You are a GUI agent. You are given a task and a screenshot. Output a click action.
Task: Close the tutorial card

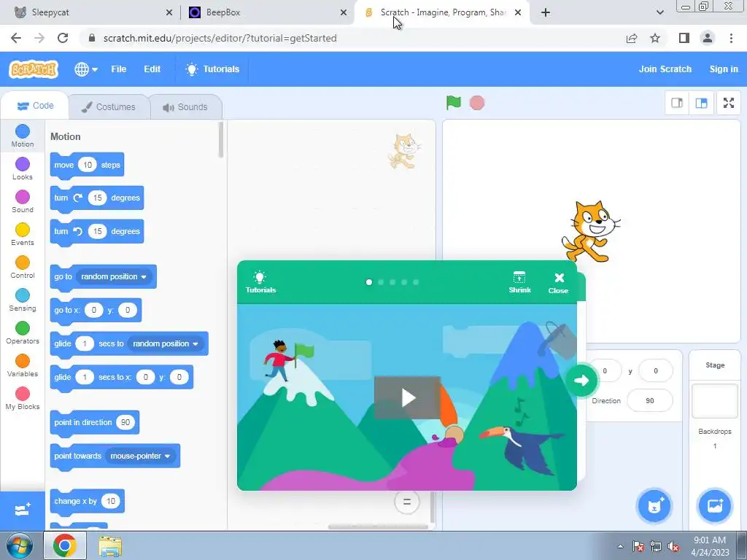coord(558,283)
